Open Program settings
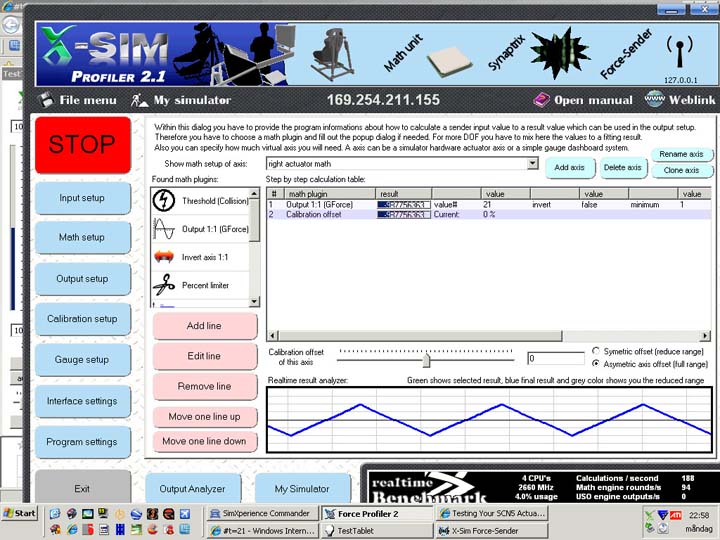Screen dimensions: 720x540 pos(82,442)
